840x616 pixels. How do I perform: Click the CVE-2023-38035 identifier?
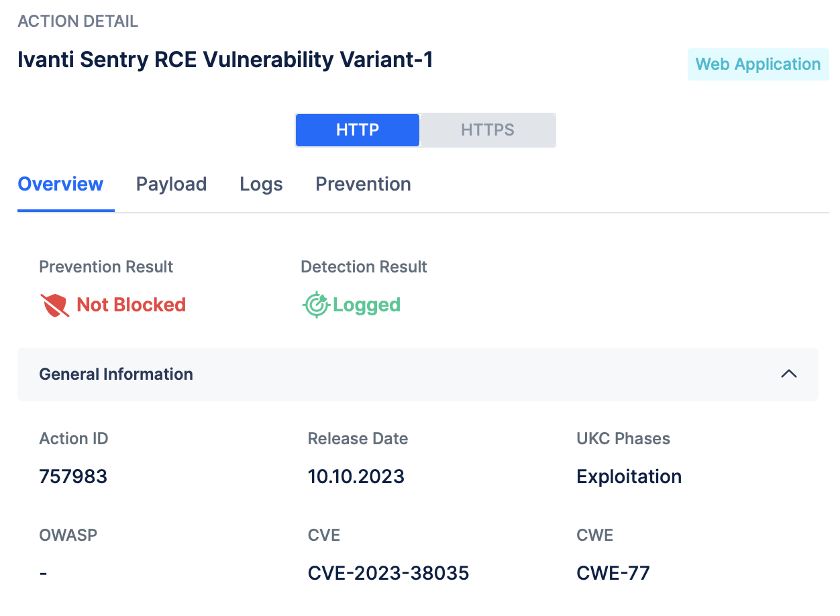388,573
